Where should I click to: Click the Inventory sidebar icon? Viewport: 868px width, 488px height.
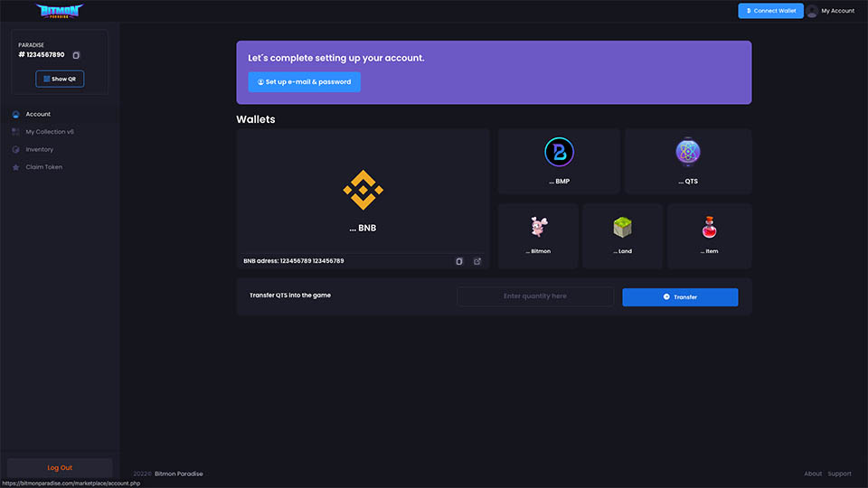pyautogui.click(x=15, y=149)
